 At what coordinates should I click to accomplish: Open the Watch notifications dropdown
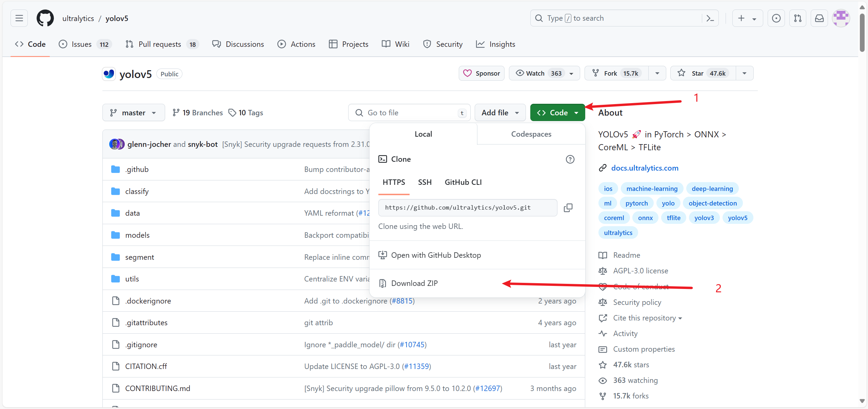544,73
